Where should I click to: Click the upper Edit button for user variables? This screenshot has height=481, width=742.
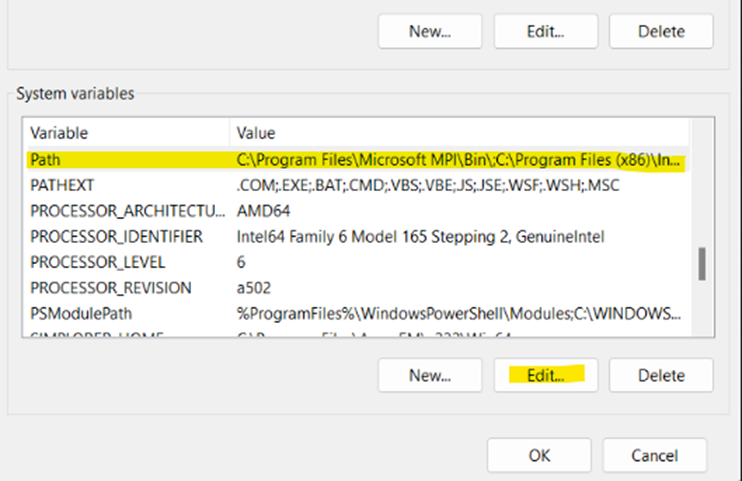[x=545, y=31]
